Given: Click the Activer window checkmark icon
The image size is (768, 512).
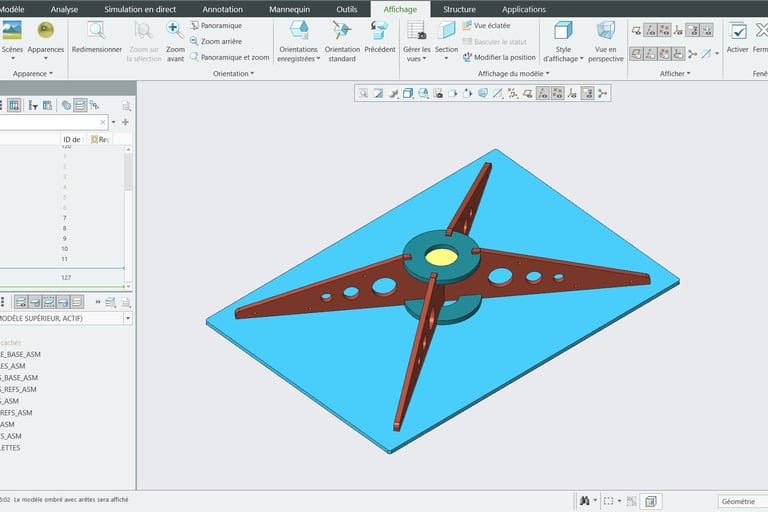Looking at the screenshot, I should pos(738,31).
